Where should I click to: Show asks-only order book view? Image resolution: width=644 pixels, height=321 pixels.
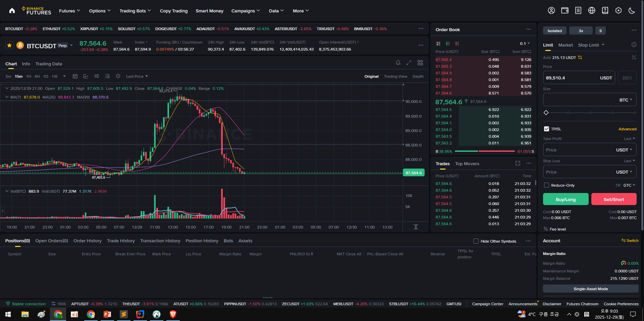[x=457, y=44]
